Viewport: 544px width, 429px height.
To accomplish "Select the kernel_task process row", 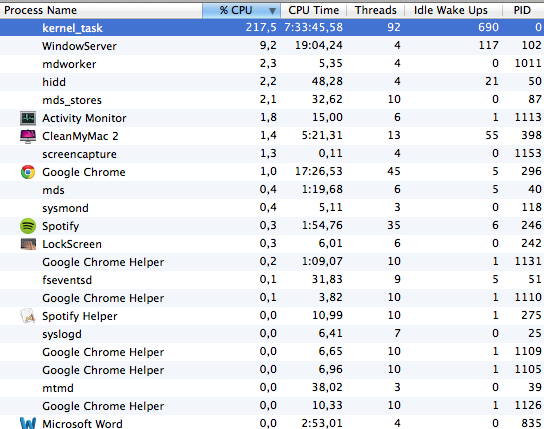I will point(272,27).
